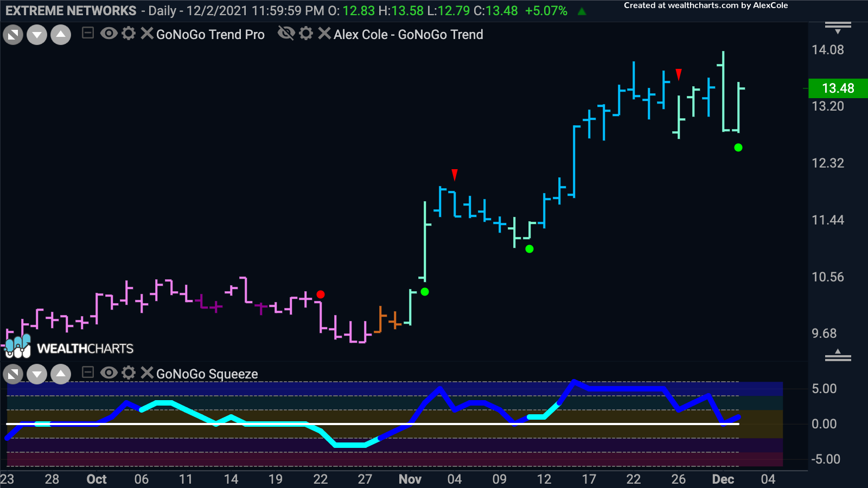Click the red dot signal near Oct 22

point(321,294)
